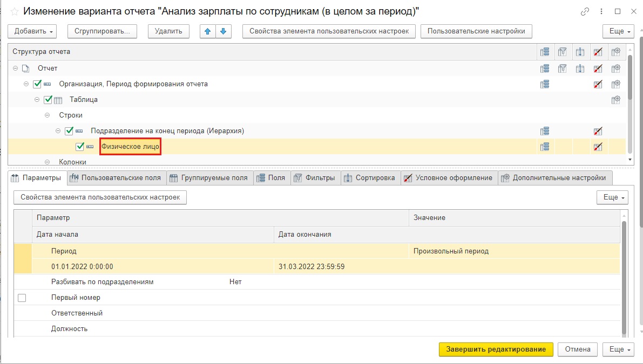This screenshot has height=364, width=643.
Task: Click the additional settings icon in the Структура отчета header
Action: coord(615,52)
